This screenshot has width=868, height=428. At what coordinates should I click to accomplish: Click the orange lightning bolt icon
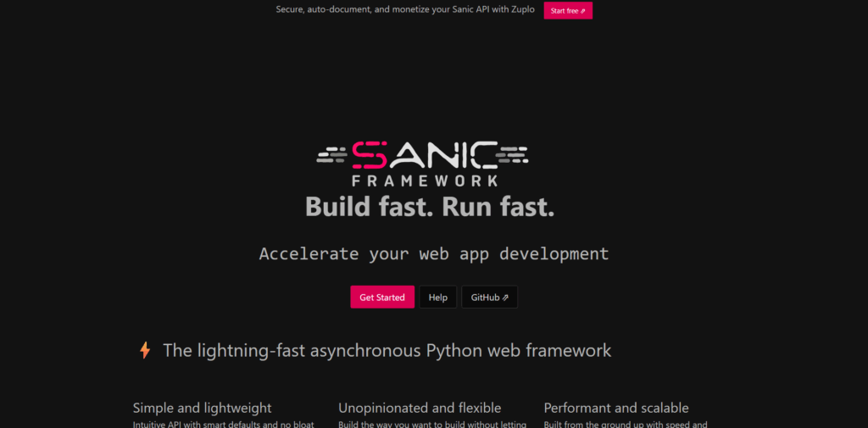(145, 351)
